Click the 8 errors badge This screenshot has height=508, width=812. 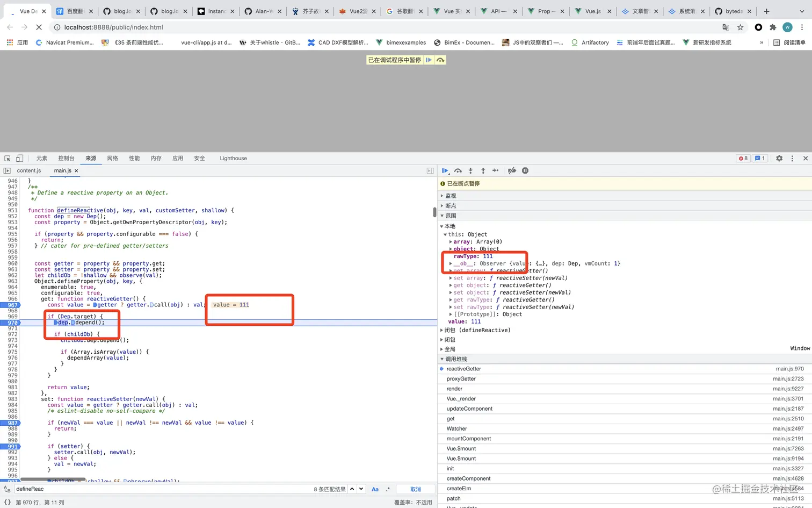pos(743,159)
